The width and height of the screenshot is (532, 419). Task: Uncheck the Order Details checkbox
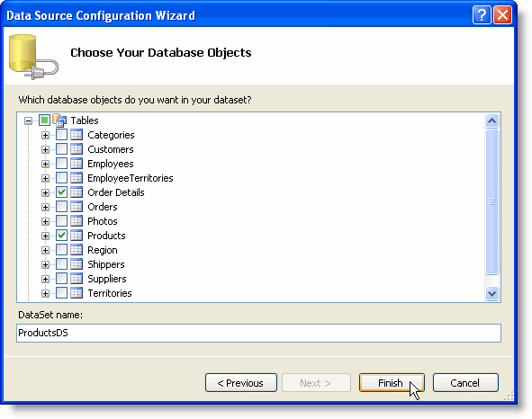tap(61, 192)
